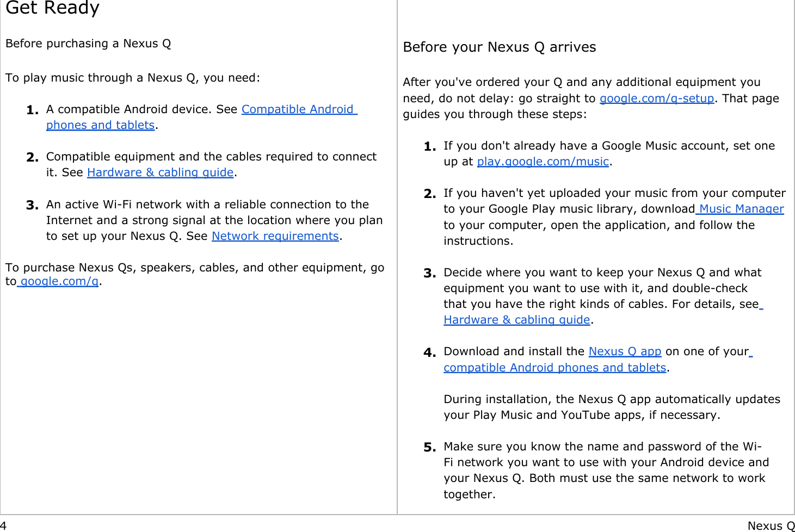The width and height of the screenshot is (795, 532).
Task: Follow the Network requirements link
Action: tap(275, 236)
